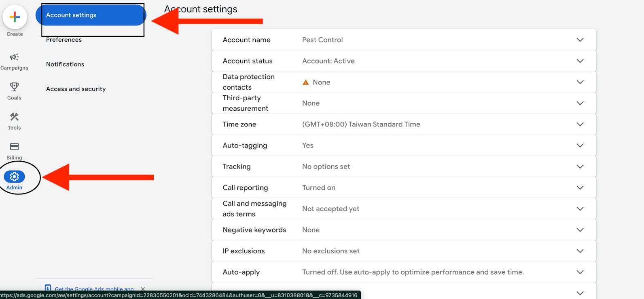Click the Data protection contacts label
Viewport: 644px width, 299px height.
248,82
